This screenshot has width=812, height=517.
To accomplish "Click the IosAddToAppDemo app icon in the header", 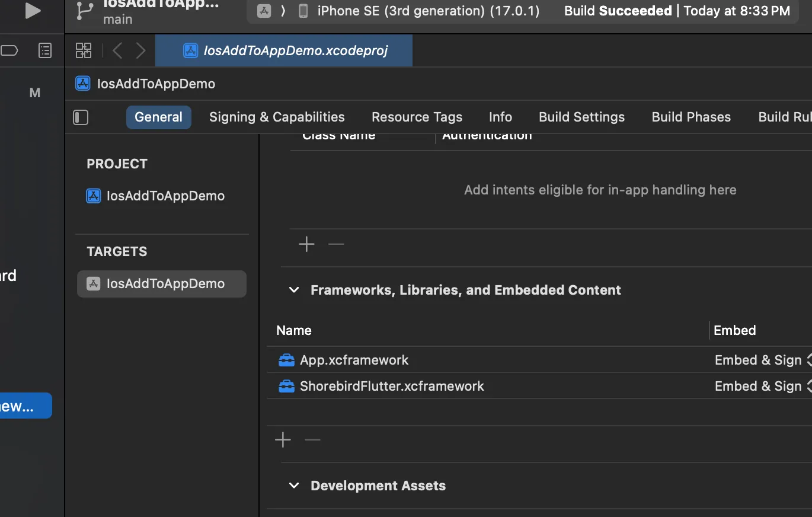I will tap(82, 84).
